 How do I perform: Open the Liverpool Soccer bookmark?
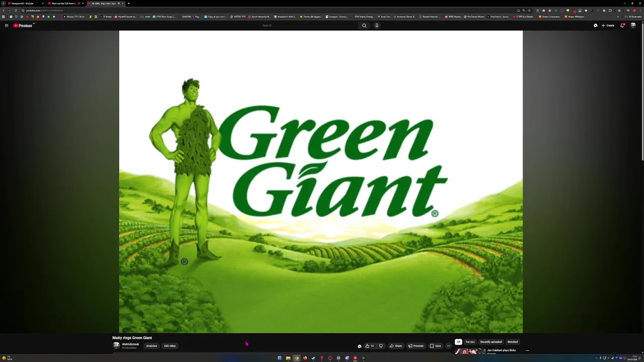point(337,17)
